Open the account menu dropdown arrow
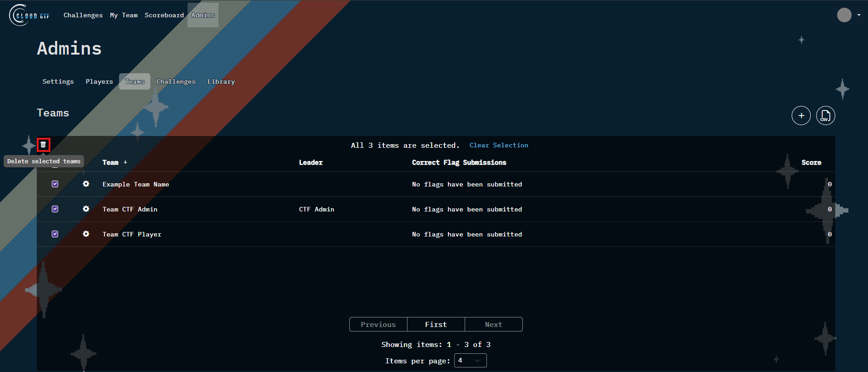This screenshot has height=372, width=868. tap(858, 15)
